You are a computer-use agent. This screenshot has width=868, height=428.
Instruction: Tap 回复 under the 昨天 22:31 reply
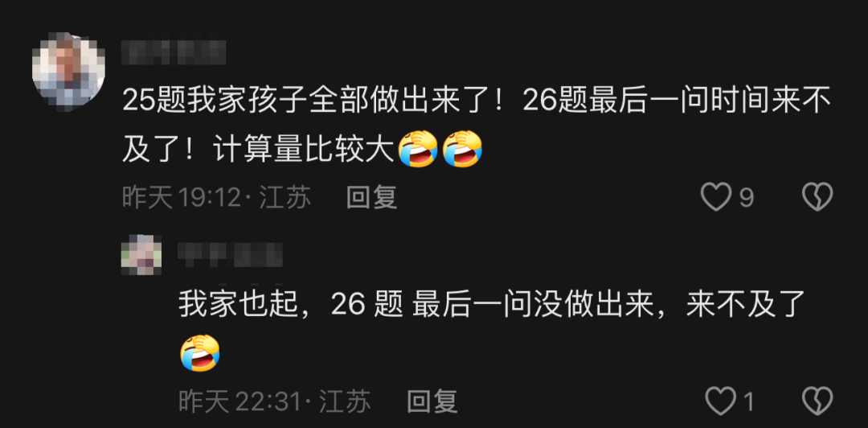click(432, 401)
